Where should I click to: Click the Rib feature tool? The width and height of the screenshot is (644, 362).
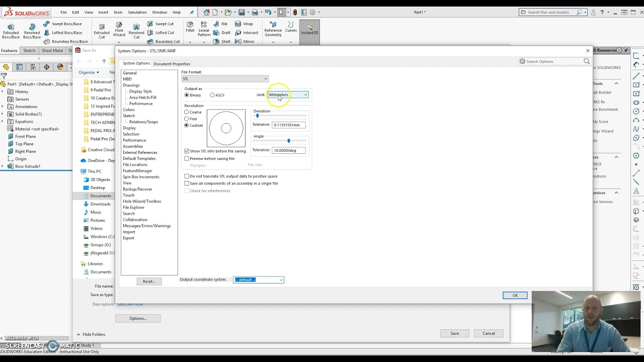click(x=221, y=24)
